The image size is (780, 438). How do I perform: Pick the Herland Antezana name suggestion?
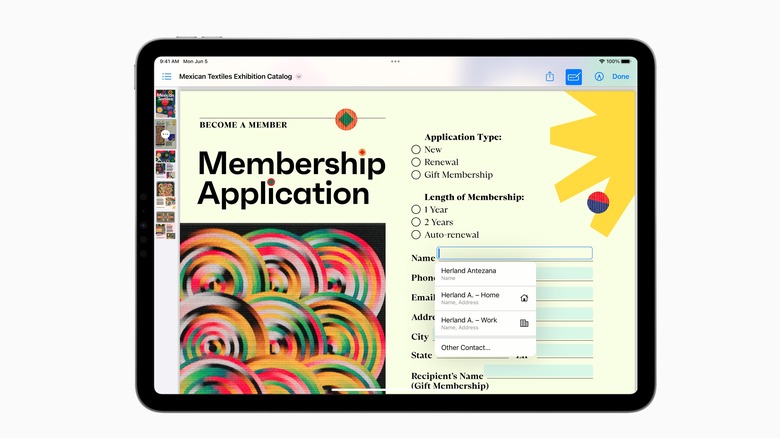coord(485,274)
